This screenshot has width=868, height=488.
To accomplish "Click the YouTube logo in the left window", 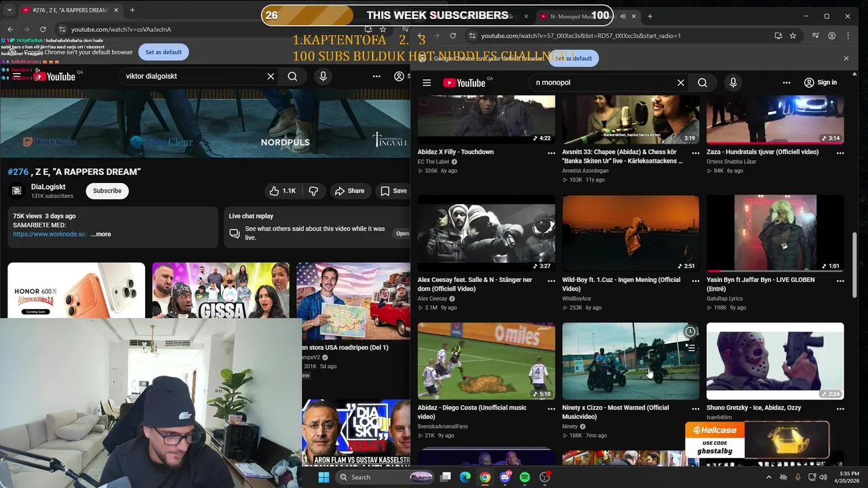I will (x=55, y=77).
